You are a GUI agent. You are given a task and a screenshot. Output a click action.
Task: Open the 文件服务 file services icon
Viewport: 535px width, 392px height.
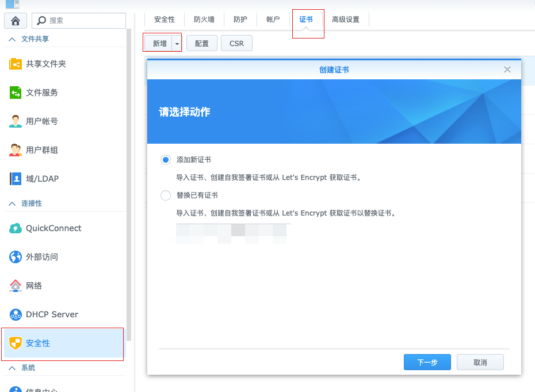point(16,93)
